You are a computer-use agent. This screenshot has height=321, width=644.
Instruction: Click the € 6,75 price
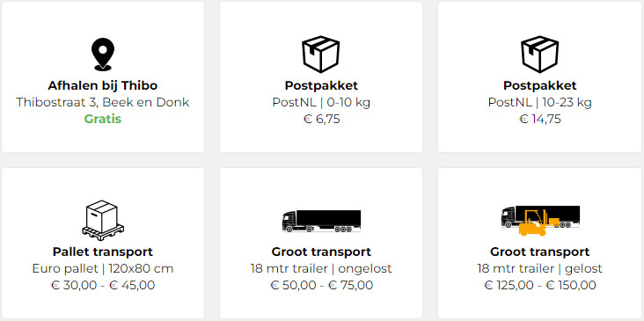point(321,119)
